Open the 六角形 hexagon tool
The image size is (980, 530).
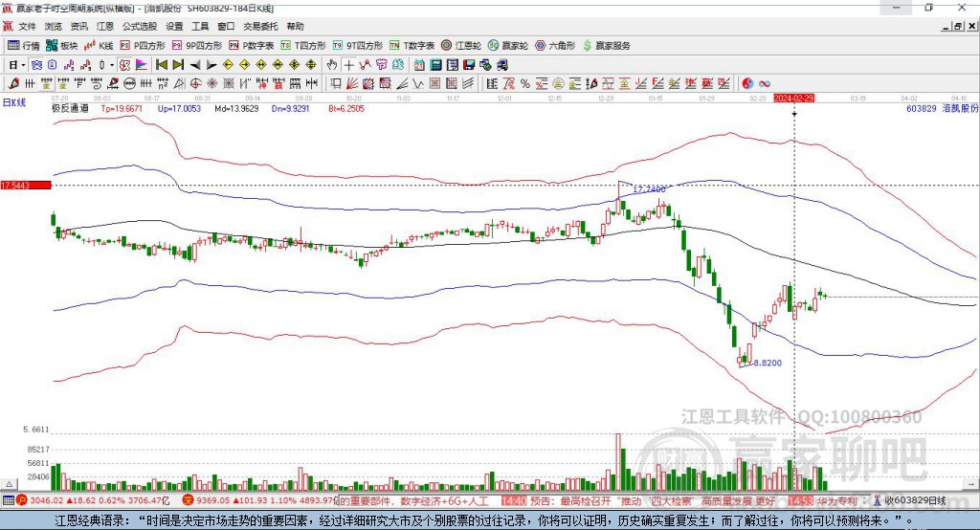tap(555, 46)
